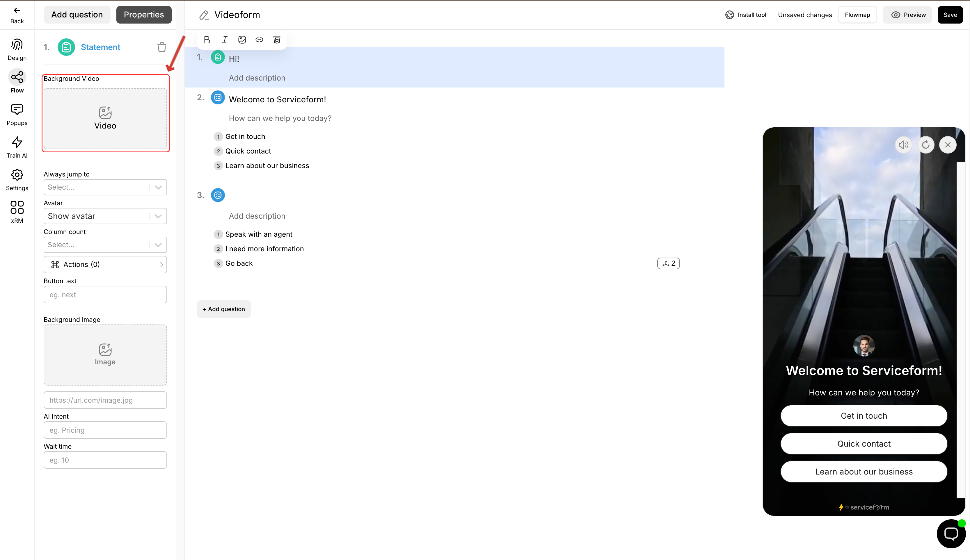The image size is (970, 560).
Task: Click the Button text input field
Action: click(x=105, y=295)
